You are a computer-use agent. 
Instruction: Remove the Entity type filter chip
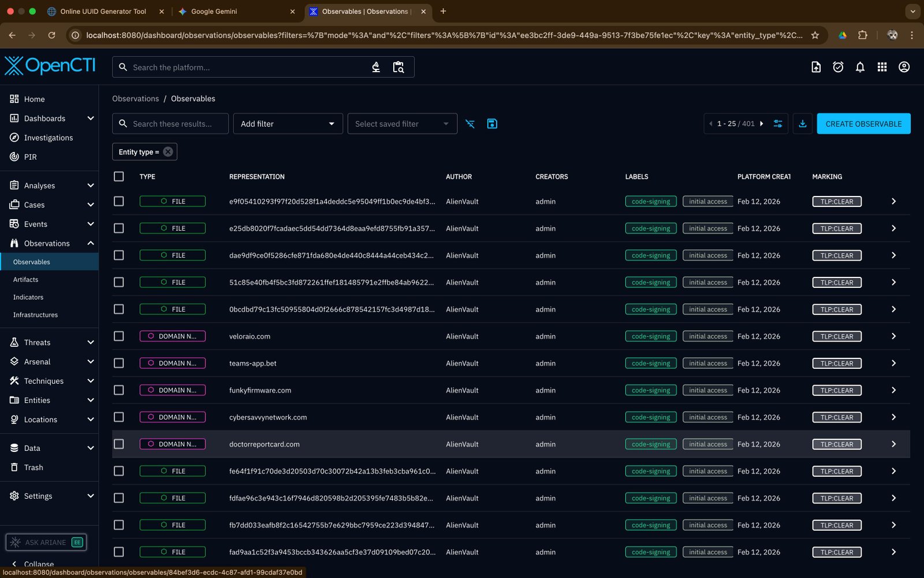click(x=168, y=152)
